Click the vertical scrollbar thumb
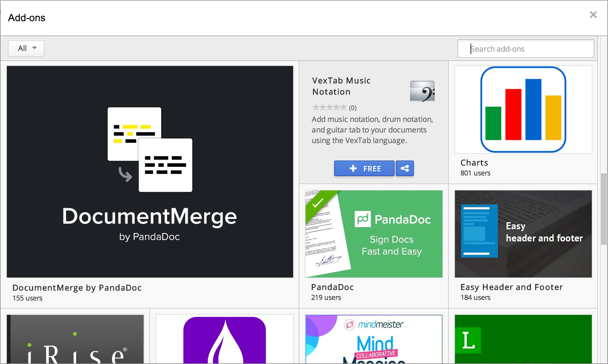The height and width of the screenshot is (364, 608). click(604, 209)
